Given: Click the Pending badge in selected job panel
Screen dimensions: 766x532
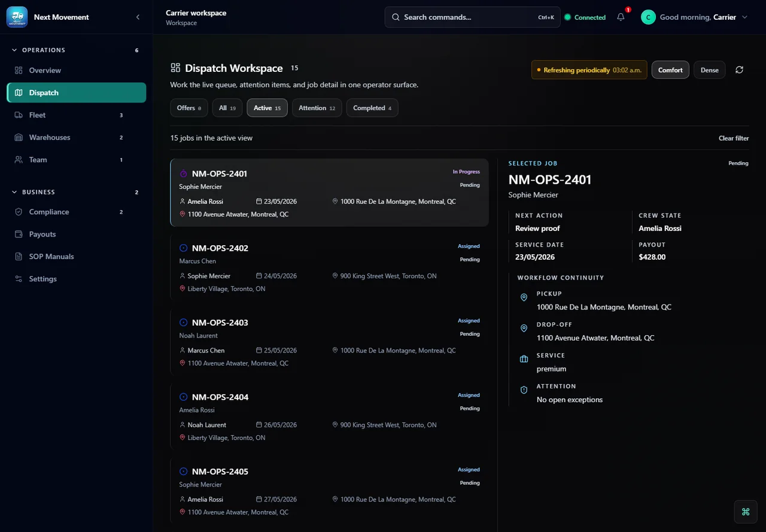Looking at the screenshot, I should (x=738, y=163).
